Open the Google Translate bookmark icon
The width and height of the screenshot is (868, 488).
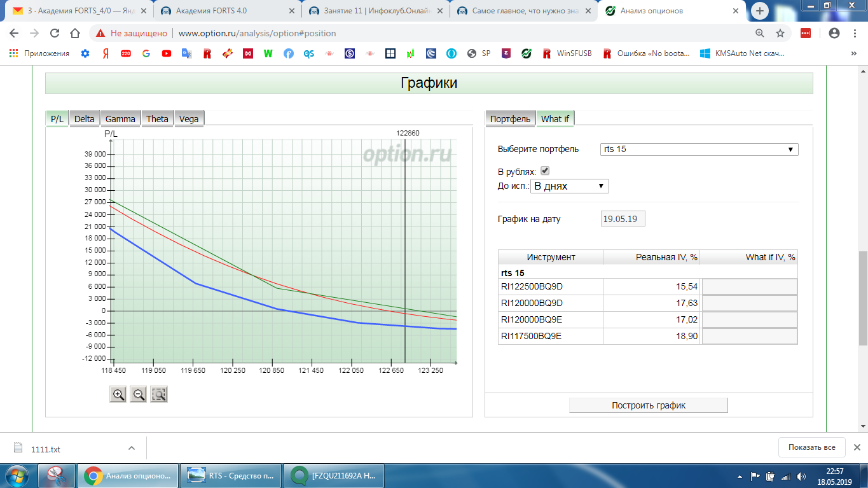187,53
